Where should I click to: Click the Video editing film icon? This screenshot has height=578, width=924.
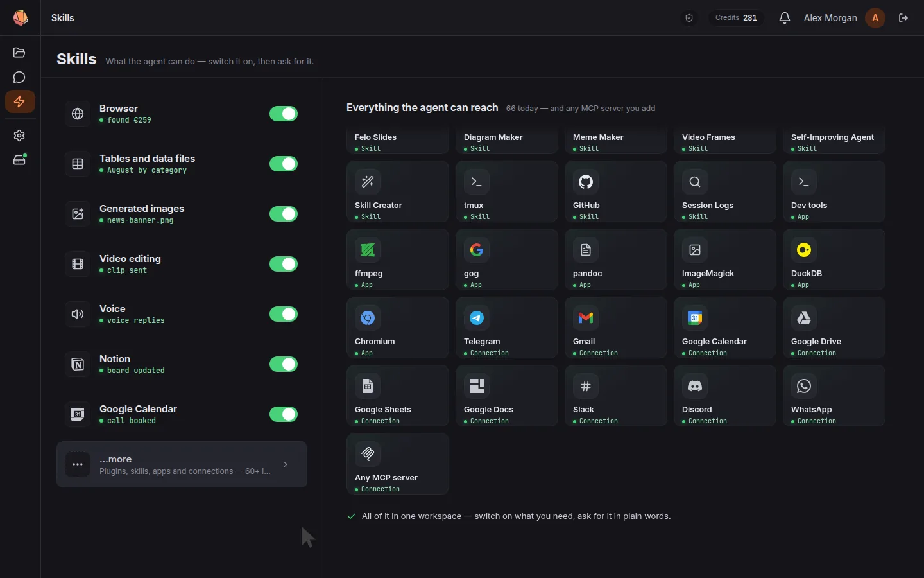(78, 264)
